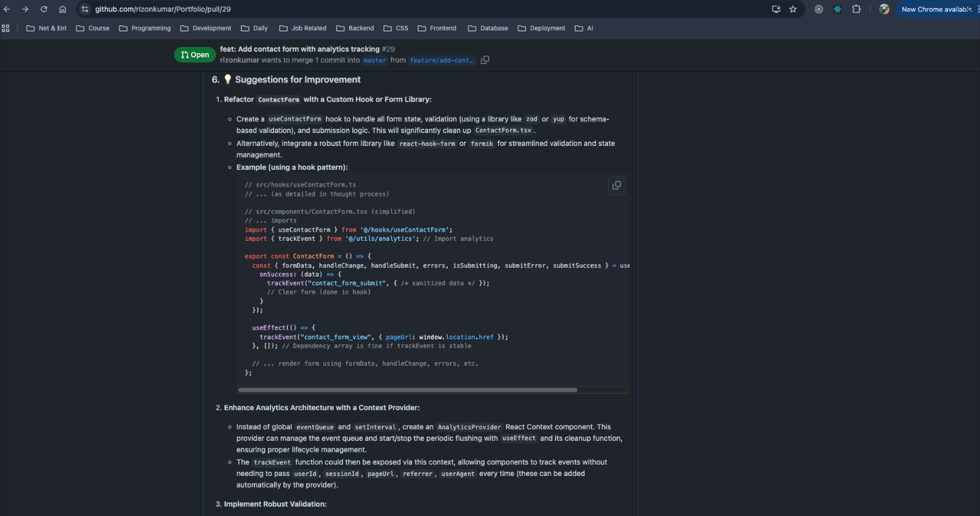Copy the example code block
The width and height of the screenshot is (980, 516).
pyautogui.click(x=617, y=185)
